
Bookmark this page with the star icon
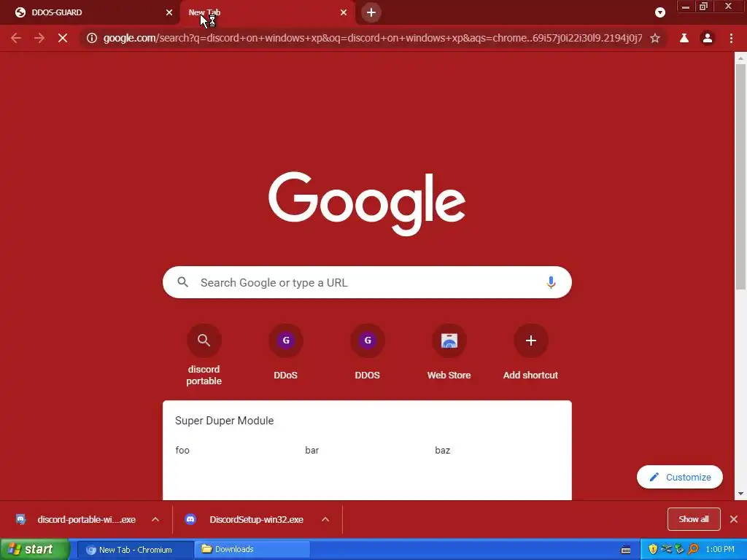tap(655, 38)
